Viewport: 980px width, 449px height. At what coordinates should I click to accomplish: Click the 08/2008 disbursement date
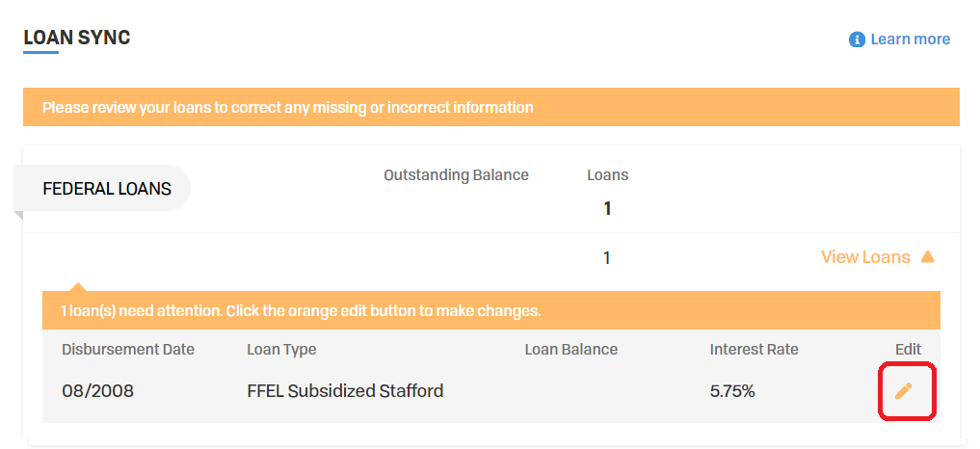coord(97,391)
